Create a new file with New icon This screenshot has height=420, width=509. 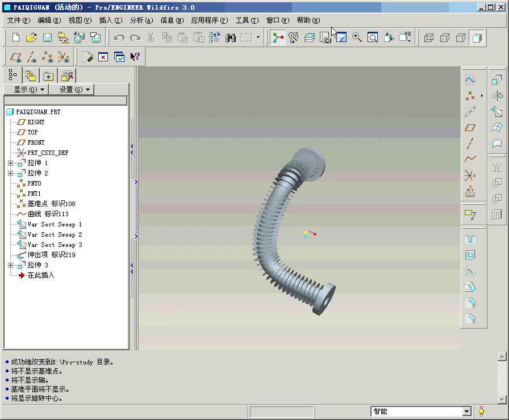coord(15,37)
